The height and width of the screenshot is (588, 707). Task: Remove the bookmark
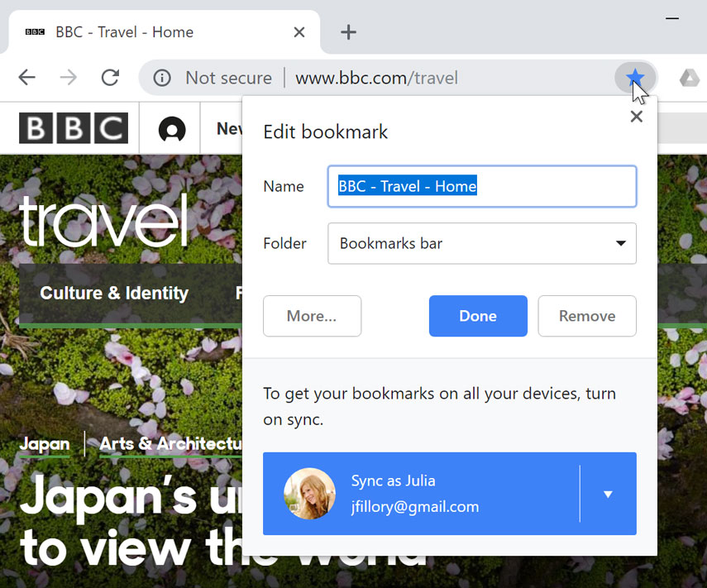(x=587, y=316)
